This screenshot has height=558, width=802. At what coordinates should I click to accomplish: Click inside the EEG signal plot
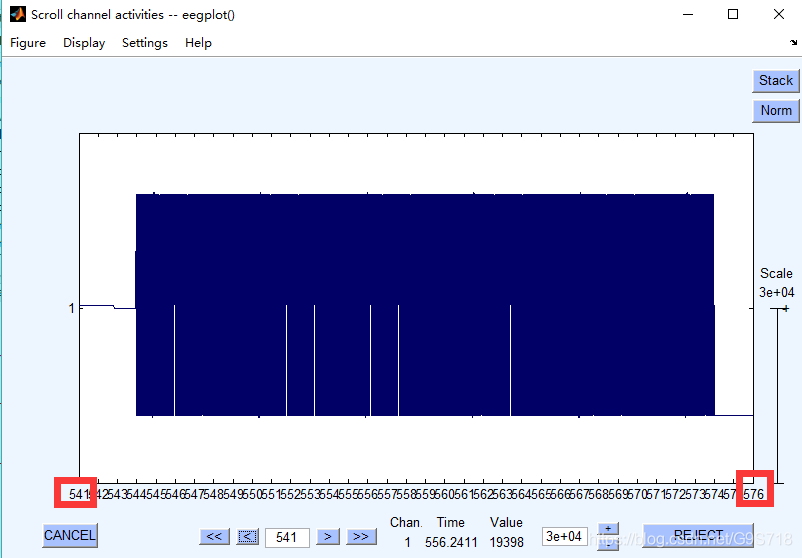tap(416, 308)
